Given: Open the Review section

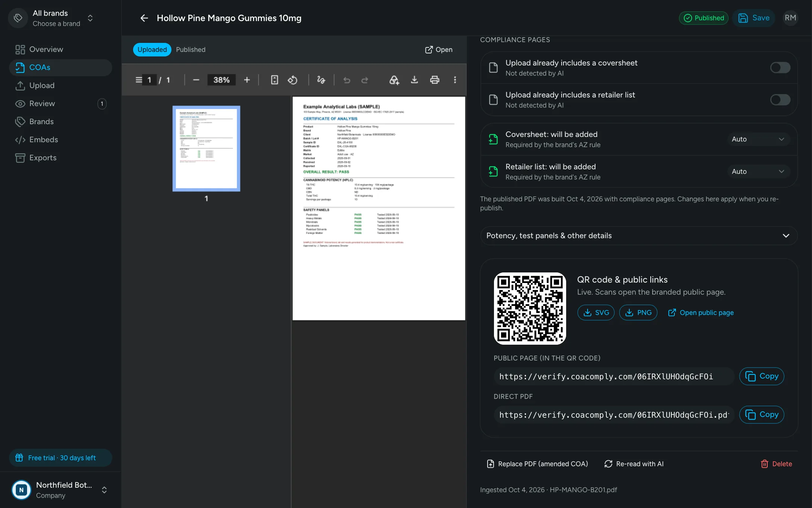Looking at the screenshot, I should tap(61, 103).
